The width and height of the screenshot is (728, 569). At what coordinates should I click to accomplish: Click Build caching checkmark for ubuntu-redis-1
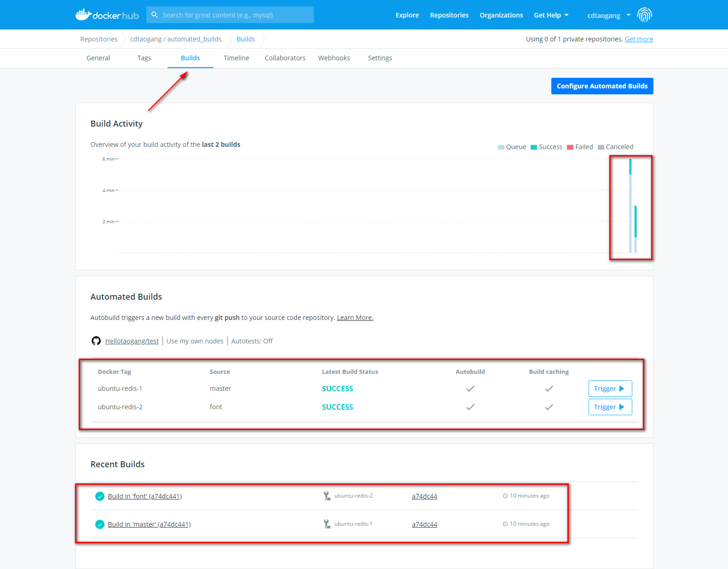[x=549, y=389]
